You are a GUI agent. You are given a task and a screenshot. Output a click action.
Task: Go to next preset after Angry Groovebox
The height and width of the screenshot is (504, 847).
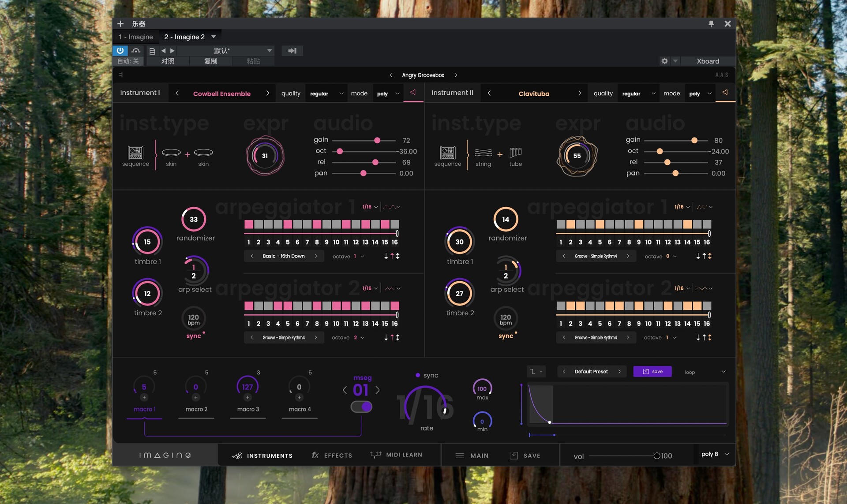coord(456,75)
